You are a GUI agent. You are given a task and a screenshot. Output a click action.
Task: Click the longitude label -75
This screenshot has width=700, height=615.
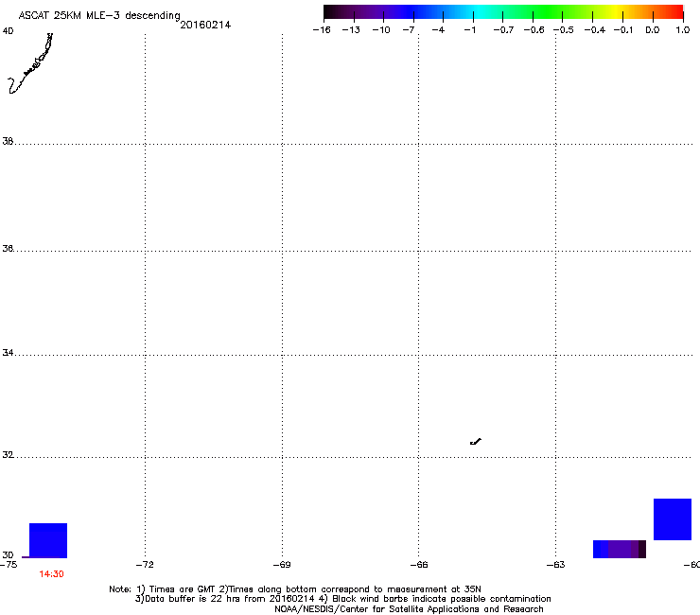9,565
